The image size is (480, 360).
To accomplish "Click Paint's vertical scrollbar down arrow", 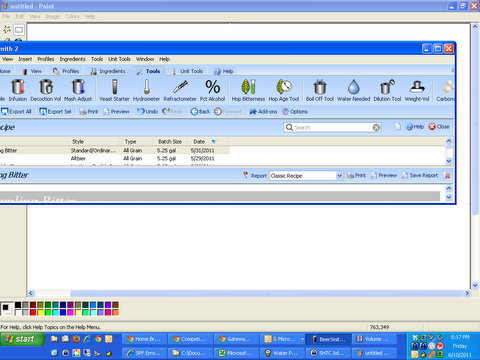I will [x=475, y=285].
